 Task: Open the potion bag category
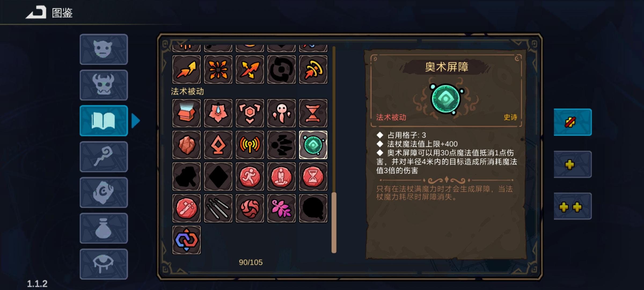pyautogui.click(x=104, y=228)
